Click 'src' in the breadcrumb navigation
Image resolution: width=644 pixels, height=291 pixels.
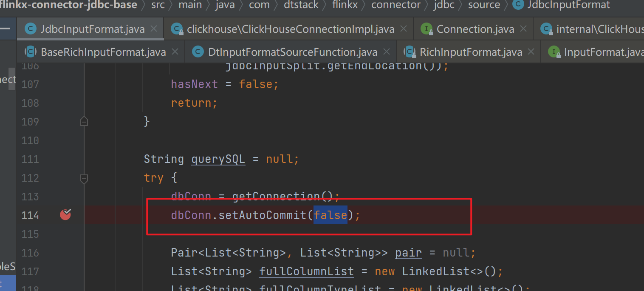click(x=158, y=5)
